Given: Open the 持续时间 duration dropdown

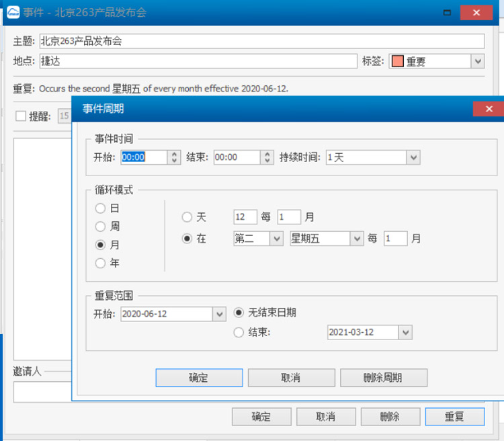Looking at the screenshot, I should 413,157.
